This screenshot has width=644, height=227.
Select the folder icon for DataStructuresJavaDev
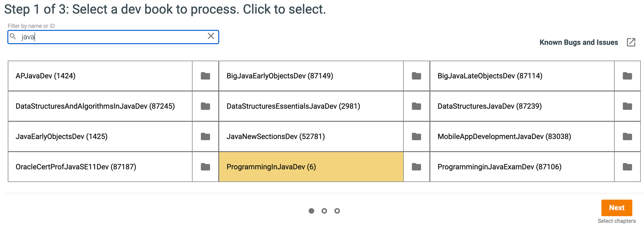click(628, 106)
